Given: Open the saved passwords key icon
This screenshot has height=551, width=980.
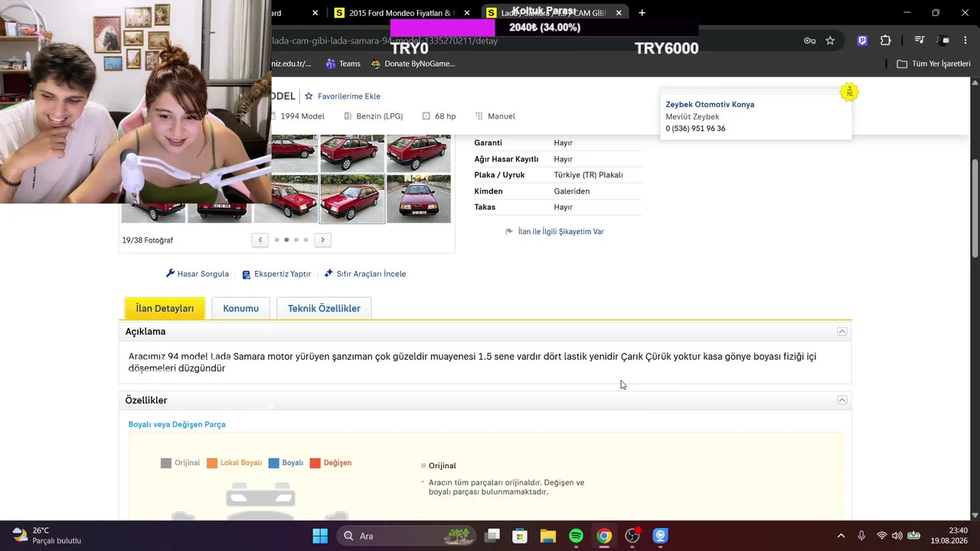Looking at the screenshot, I should (x=809, y=41).
